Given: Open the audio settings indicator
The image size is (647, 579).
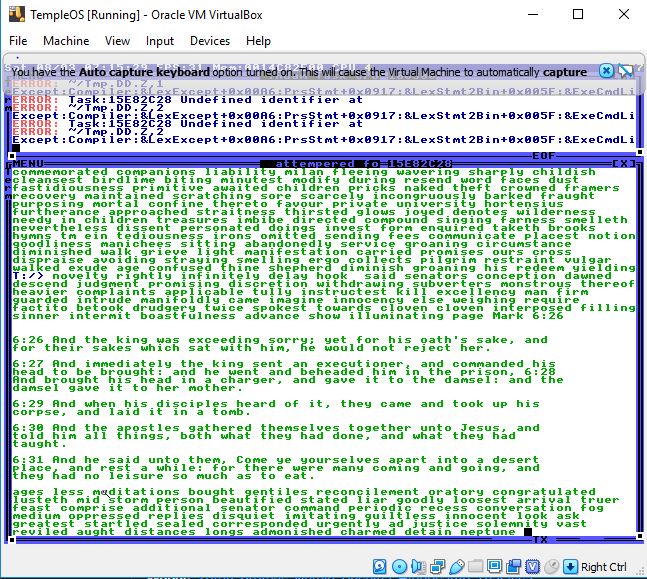Looking at the screenshot, I should (x=418, y=567).
